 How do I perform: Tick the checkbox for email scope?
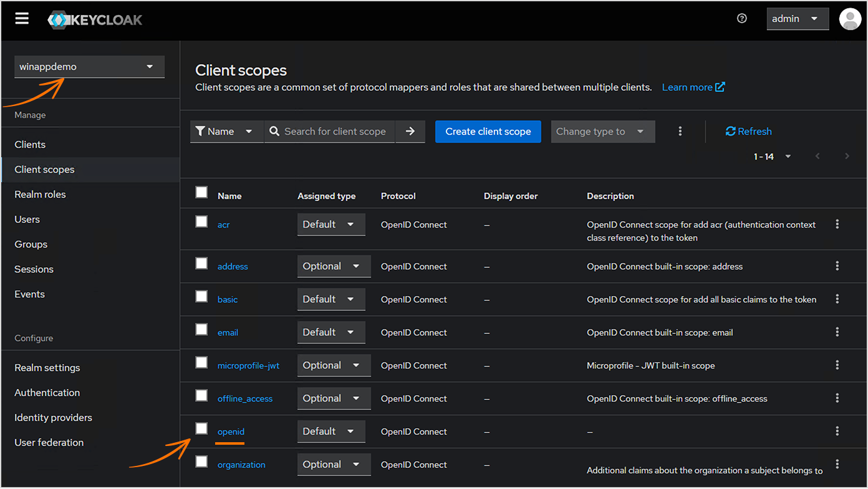point(201,329)
